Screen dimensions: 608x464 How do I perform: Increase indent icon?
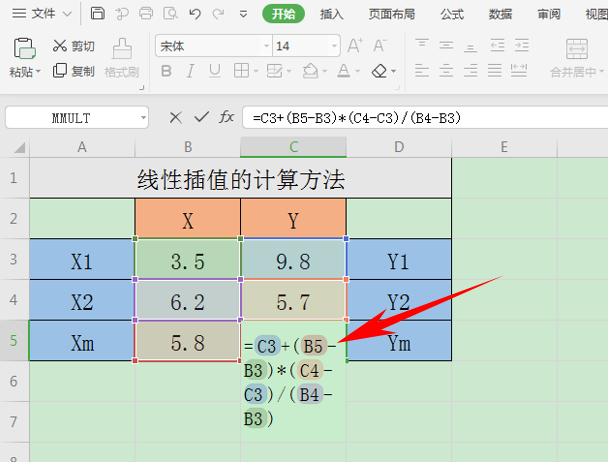coord(522,45)
